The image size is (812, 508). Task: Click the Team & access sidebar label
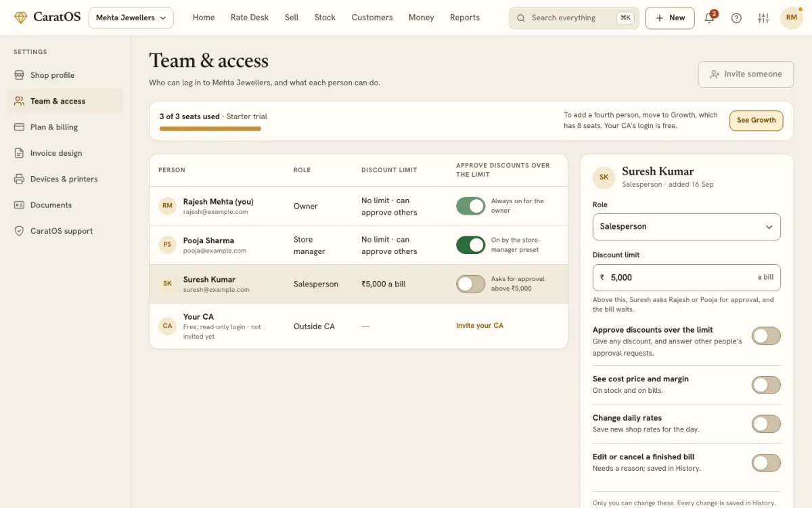[58, 101]
